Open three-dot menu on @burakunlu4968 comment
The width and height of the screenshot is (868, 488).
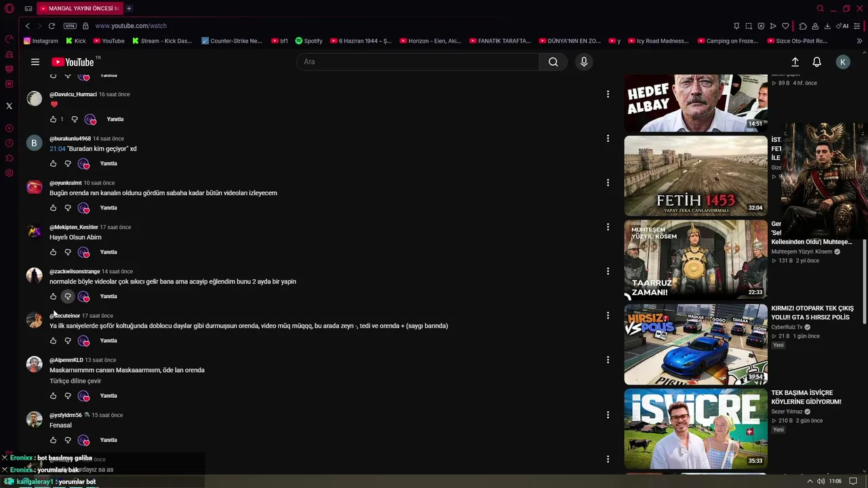(608, 138)
